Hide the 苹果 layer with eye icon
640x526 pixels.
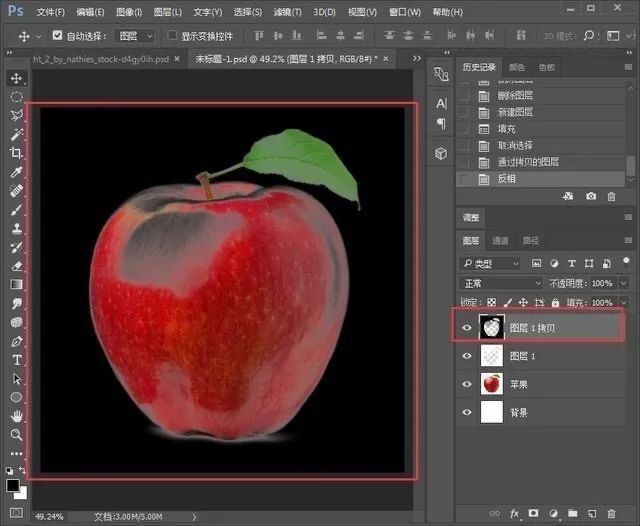tap(467, 383)
